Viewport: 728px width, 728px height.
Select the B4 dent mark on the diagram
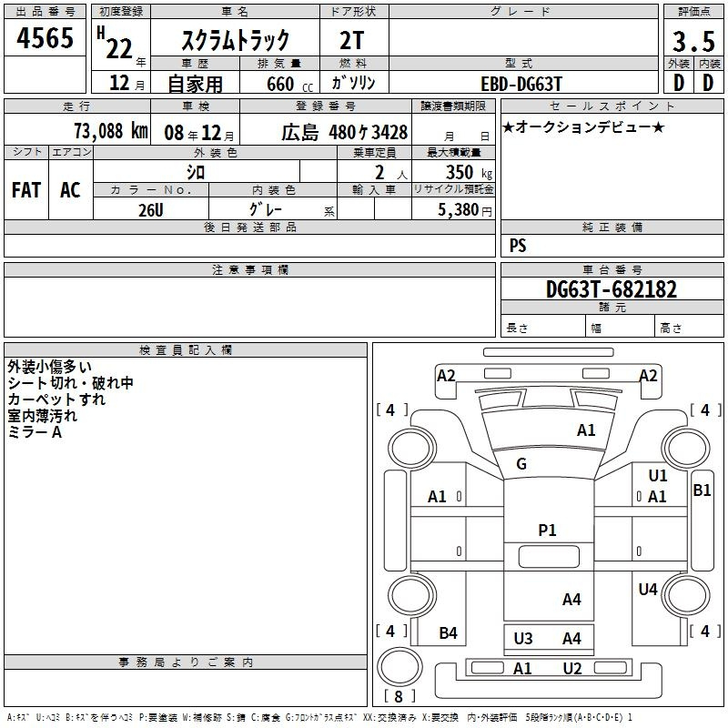pos(448,633)
